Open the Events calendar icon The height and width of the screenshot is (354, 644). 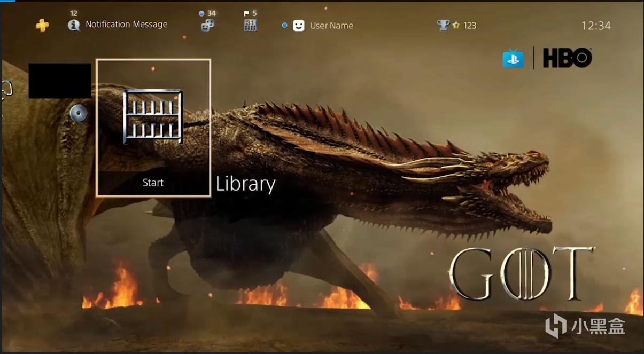pos(250,25)
